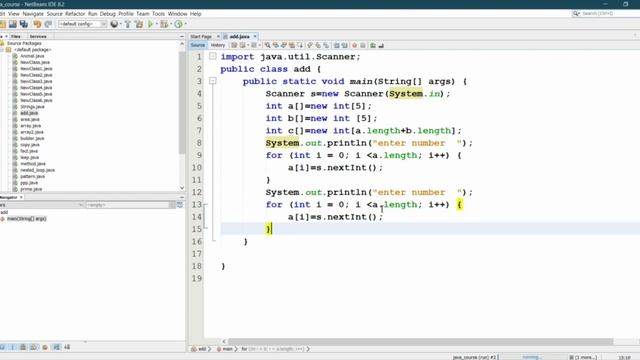
Task: Click the Build Project hammer icon
Action: pyautogui.click(x=128, y=24)
